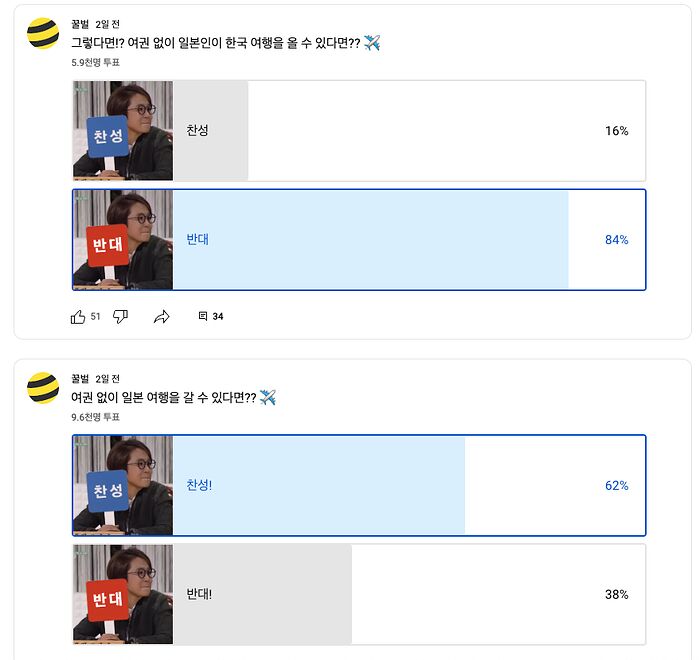
Task: Open the 반대 sign image in the 38% option
Action: tap(123, 594)
